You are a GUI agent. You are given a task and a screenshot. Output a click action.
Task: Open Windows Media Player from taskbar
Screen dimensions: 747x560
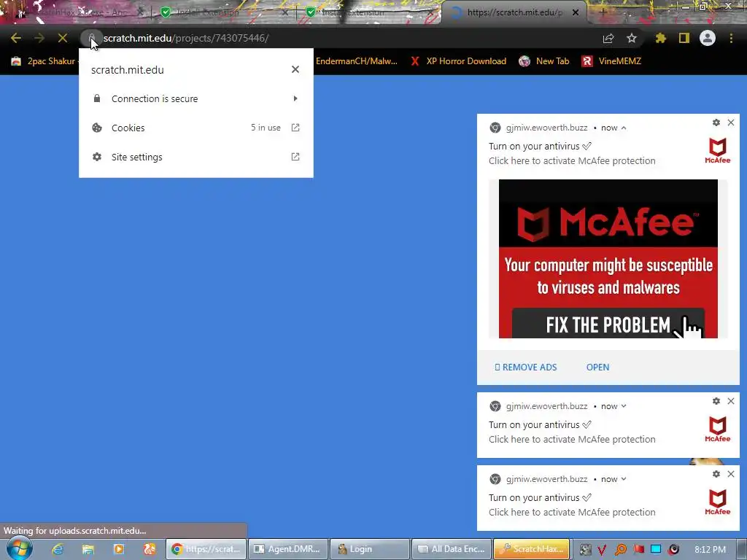pos(119,549)
